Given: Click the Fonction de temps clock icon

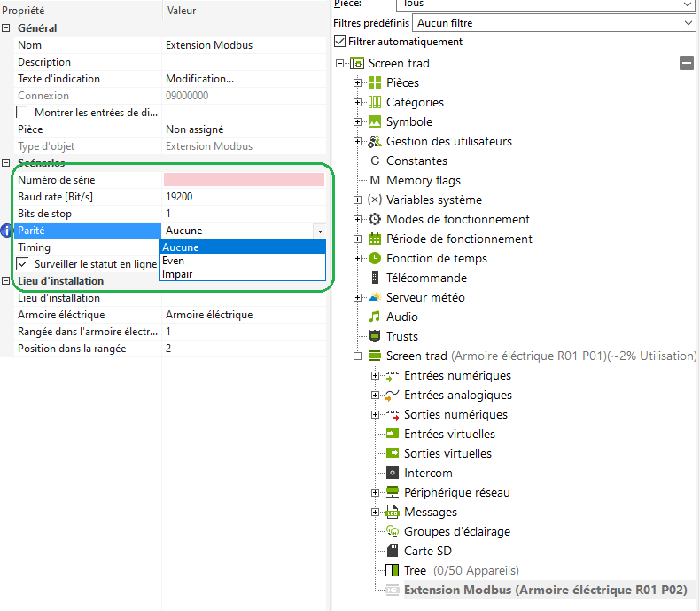Looking at the screenshot, I should [375, 258].
